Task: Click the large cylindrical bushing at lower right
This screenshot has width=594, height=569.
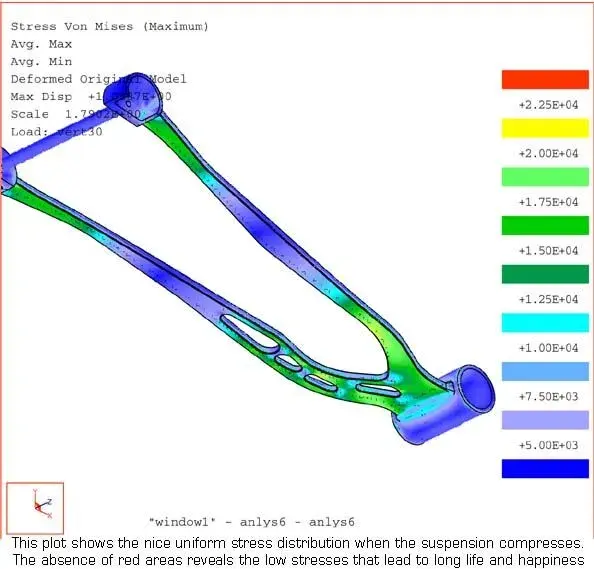Action: pyautogui.click(x=443, y=405)
